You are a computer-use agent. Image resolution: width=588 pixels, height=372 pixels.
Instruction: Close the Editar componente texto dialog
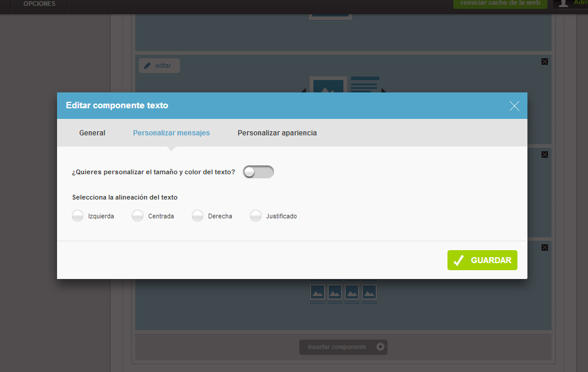514,106
